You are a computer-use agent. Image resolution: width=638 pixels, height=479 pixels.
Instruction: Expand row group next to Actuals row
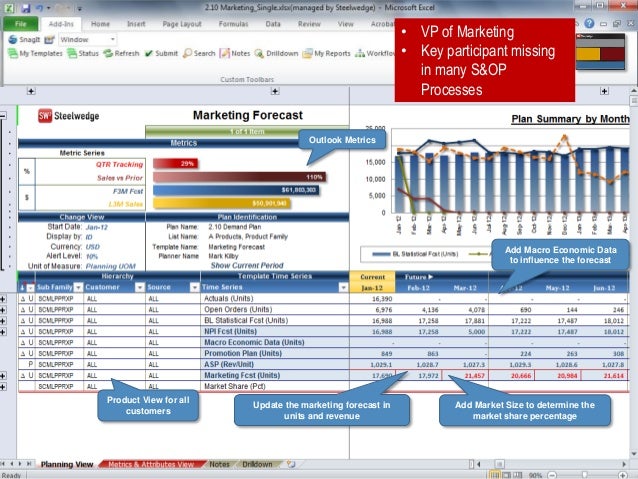3,299
